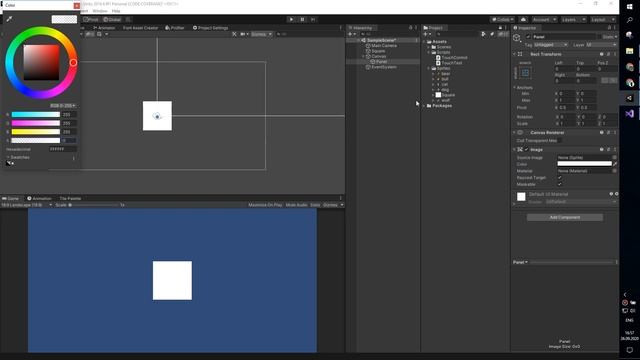The height and width of the screenshot is (360, 640).
Task: Open the anchor presets box
Action: tap(525, 73)
